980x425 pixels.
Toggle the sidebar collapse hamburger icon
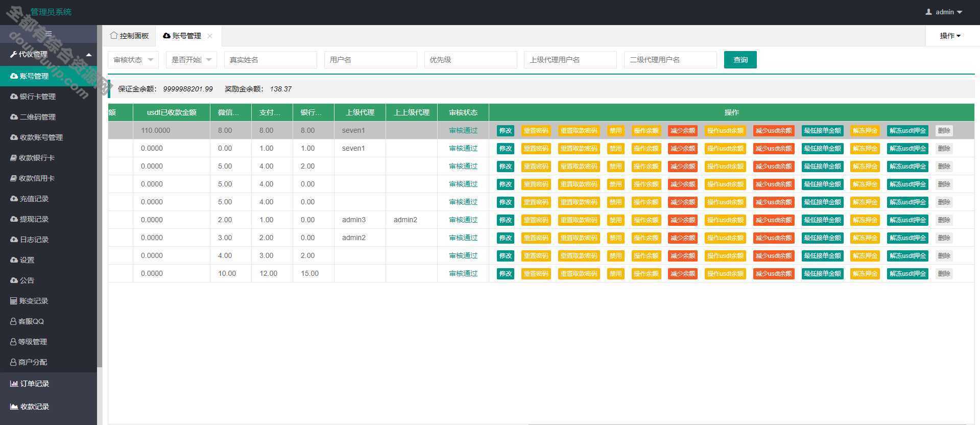click(x=49, y=34)
